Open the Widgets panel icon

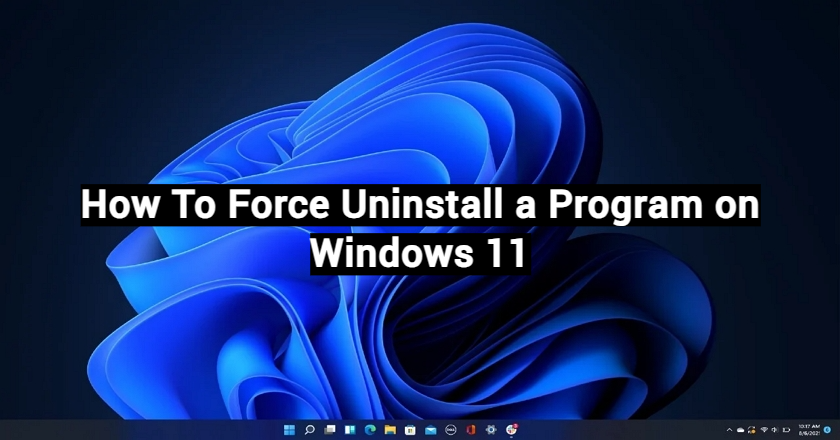(350, 429)
